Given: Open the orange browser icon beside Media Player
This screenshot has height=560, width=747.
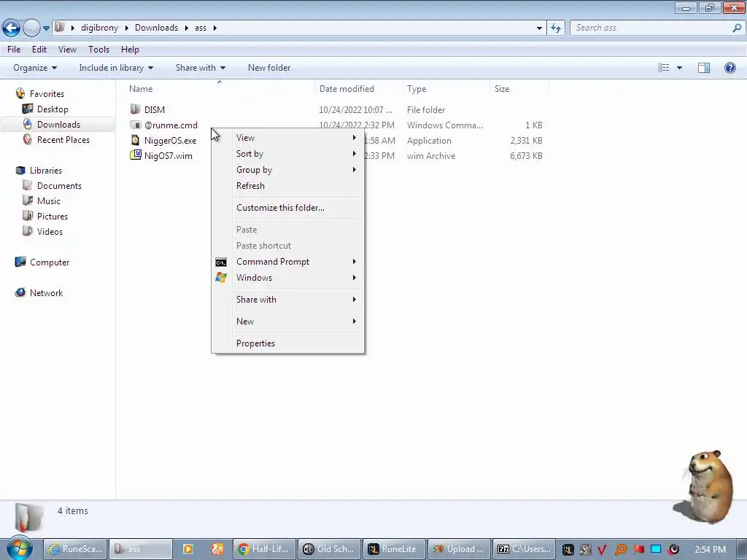Looking at the screenshot, I should click(217, 549).
